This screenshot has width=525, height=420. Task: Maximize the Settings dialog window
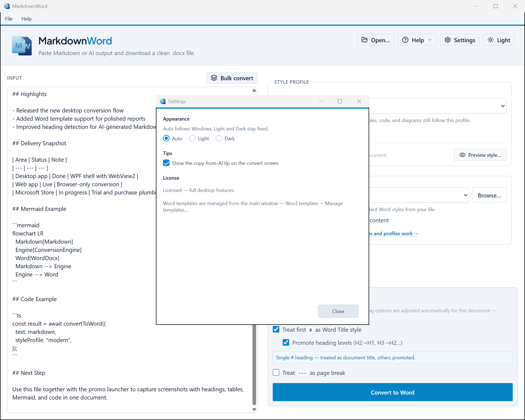click(x=340, y=101)
